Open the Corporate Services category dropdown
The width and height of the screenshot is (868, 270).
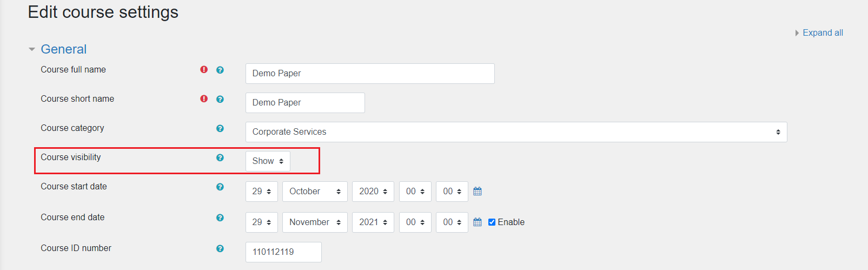(516, 132)
